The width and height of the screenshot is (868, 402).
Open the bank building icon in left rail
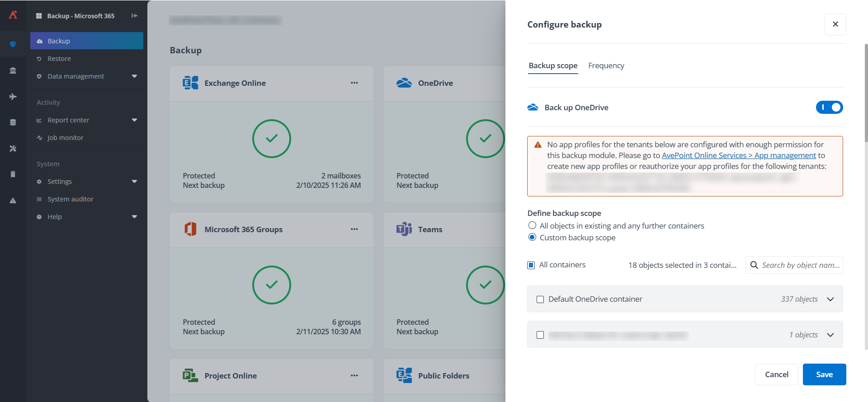click(13, 70)
